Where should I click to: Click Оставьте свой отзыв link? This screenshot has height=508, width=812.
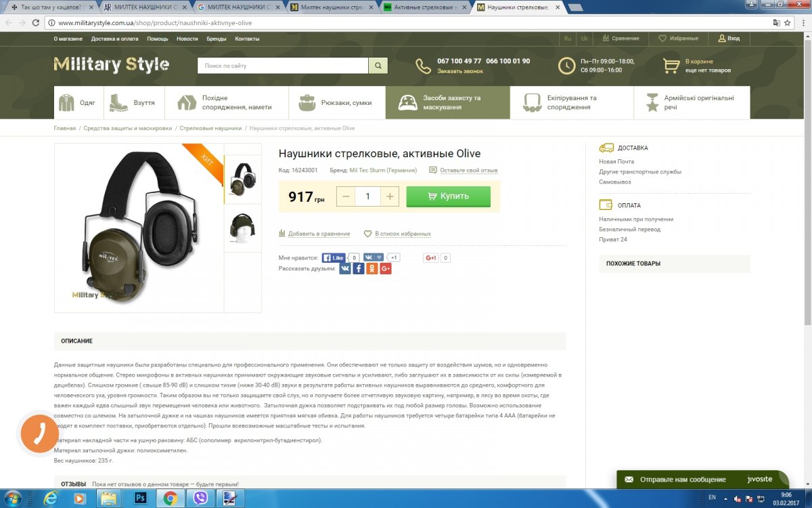(468, 170)
